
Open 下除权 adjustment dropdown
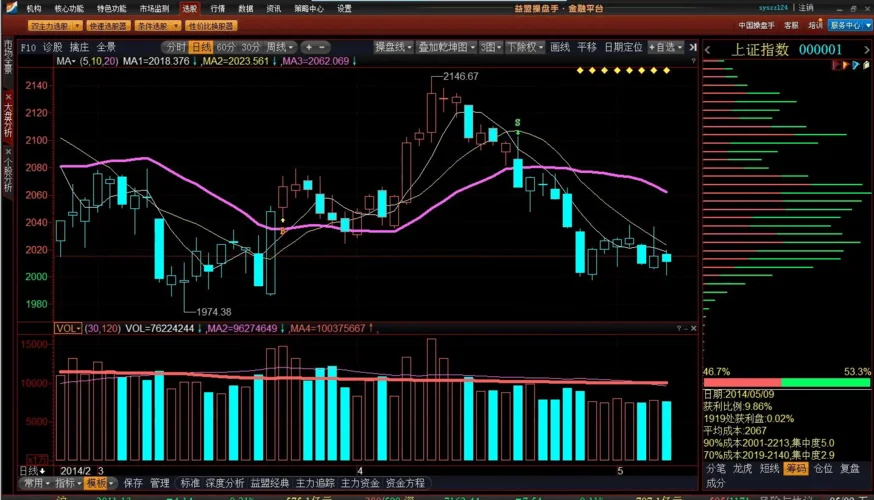pyautogui.click(x=525, y=47)
